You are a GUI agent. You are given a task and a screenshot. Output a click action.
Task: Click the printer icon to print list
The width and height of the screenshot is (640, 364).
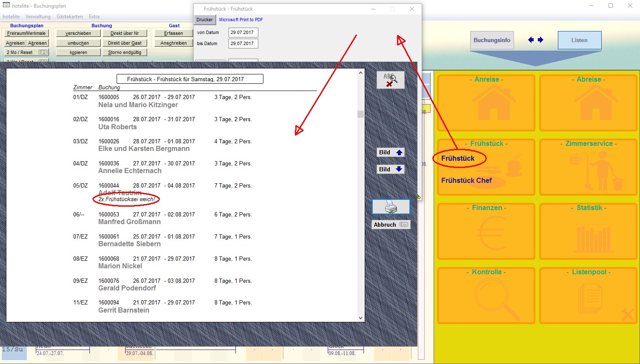point(391,207)
